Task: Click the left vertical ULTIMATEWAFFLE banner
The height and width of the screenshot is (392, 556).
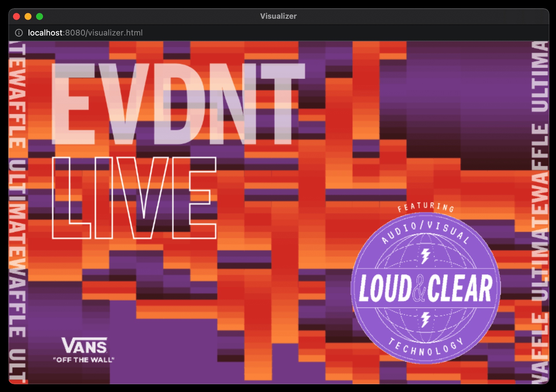Action: [17, 212]
